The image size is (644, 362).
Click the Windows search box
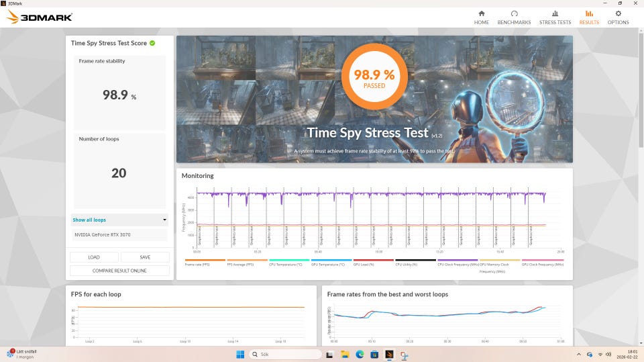click(286, 354)
